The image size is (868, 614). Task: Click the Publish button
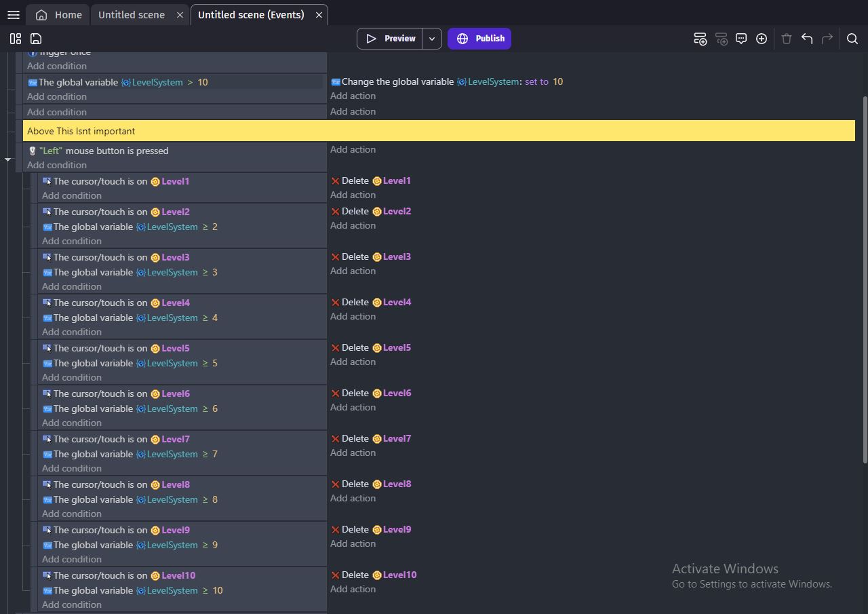(479, 39)
